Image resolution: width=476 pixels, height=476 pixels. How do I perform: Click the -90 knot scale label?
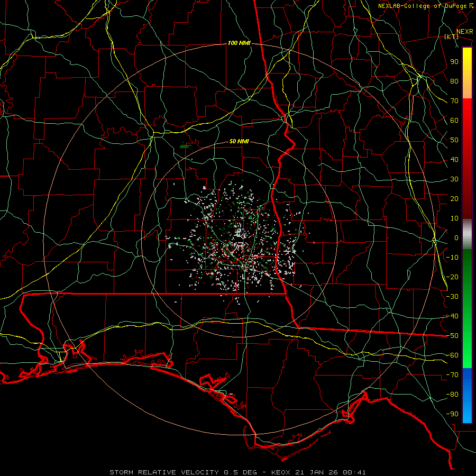[452, 414]
